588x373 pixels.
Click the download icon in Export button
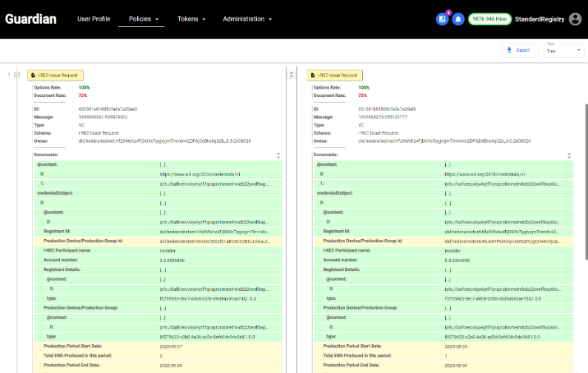510,50
